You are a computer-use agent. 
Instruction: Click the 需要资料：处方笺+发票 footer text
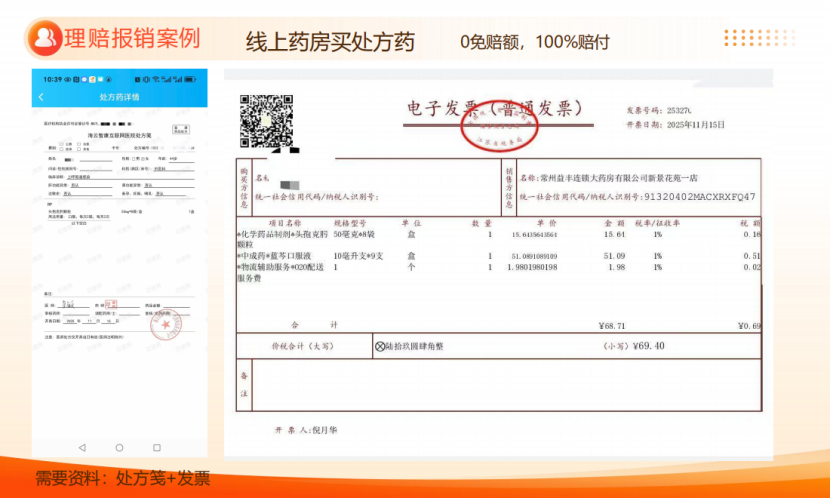(x=123, y=478)
